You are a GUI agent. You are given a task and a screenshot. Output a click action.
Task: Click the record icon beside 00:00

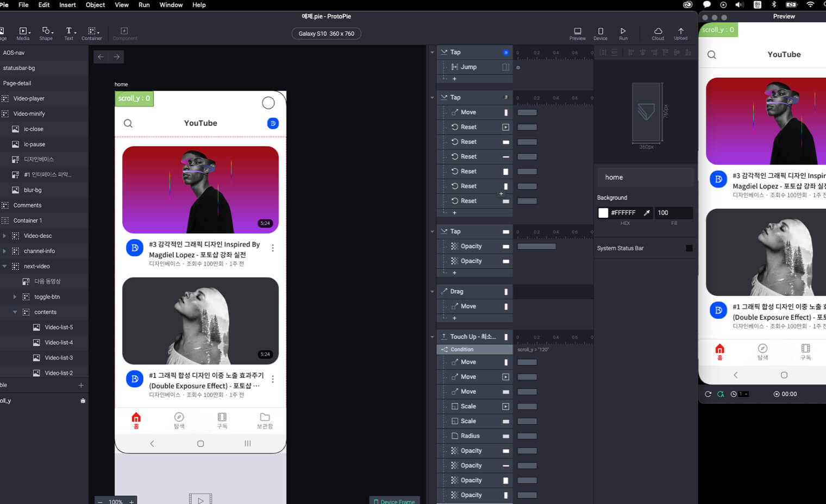coord(777,394)
